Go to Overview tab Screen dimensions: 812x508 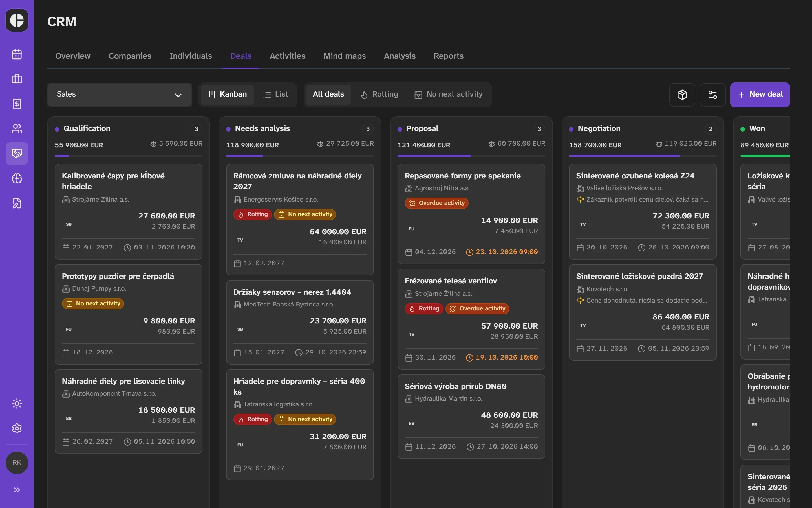point(73,56)
